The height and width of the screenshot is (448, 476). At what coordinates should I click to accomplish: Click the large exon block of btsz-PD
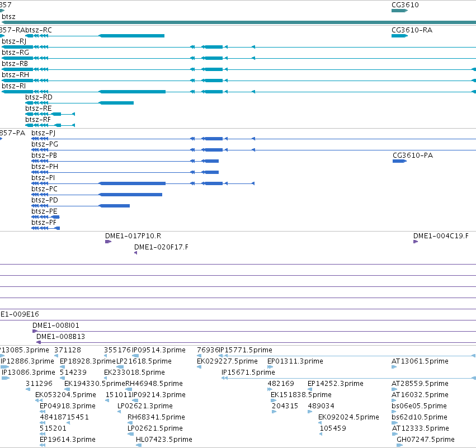(x=115, y=206)
